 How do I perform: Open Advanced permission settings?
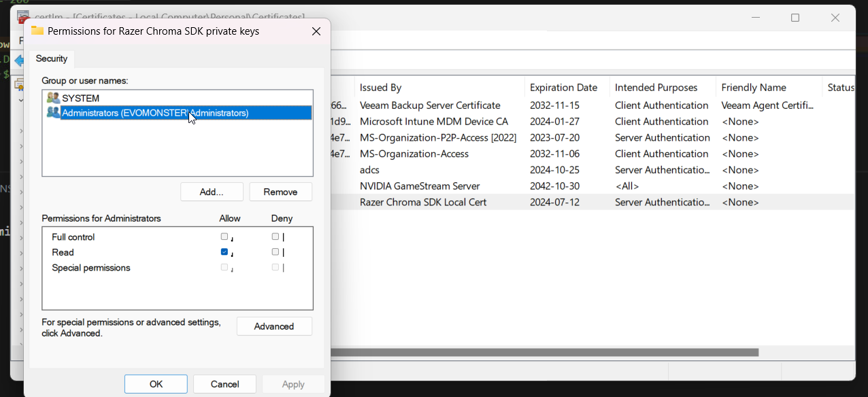tap(274, 326)
